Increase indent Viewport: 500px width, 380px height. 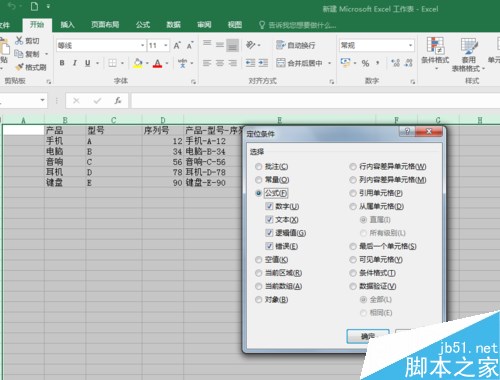tap(263, 63)
